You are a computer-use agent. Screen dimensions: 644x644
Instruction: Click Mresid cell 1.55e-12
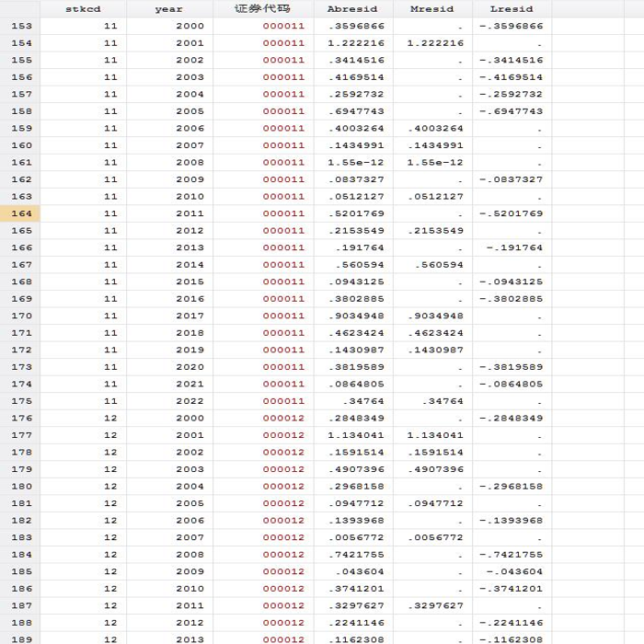(x=435, y=162)
